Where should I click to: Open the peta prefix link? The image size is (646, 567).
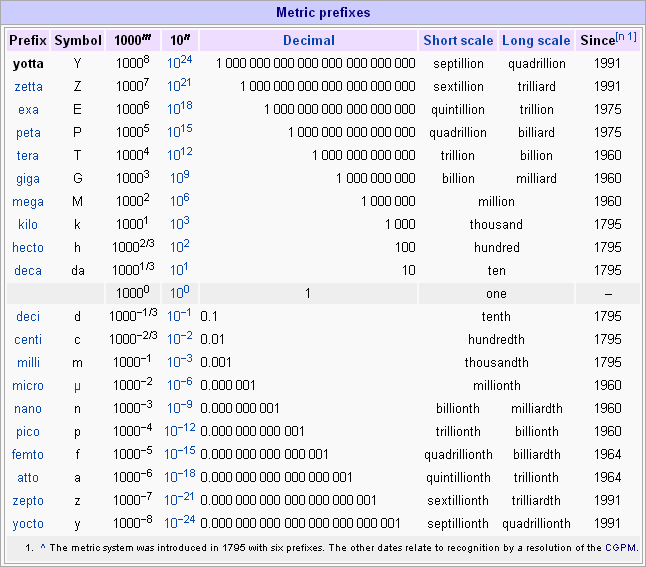(28, 133)
